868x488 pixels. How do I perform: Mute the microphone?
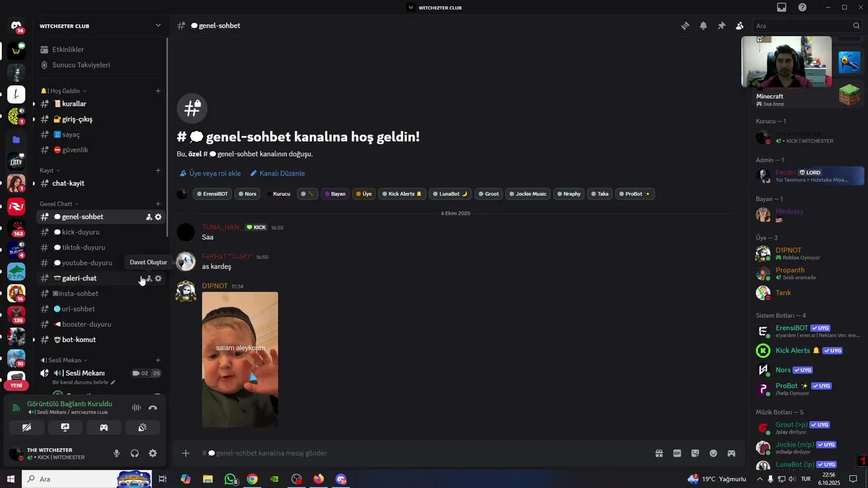117,453
